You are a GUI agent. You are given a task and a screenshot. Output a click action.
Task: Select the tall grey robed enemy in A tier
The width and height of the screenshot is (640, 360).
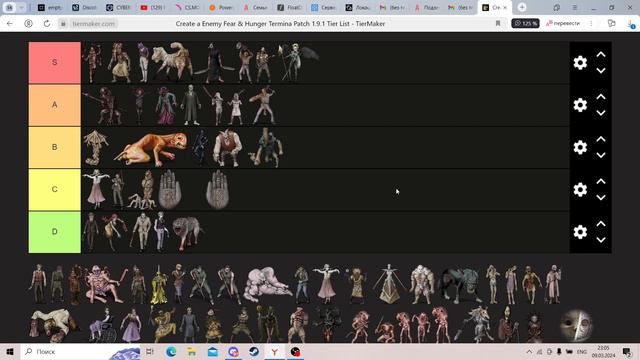191,105
